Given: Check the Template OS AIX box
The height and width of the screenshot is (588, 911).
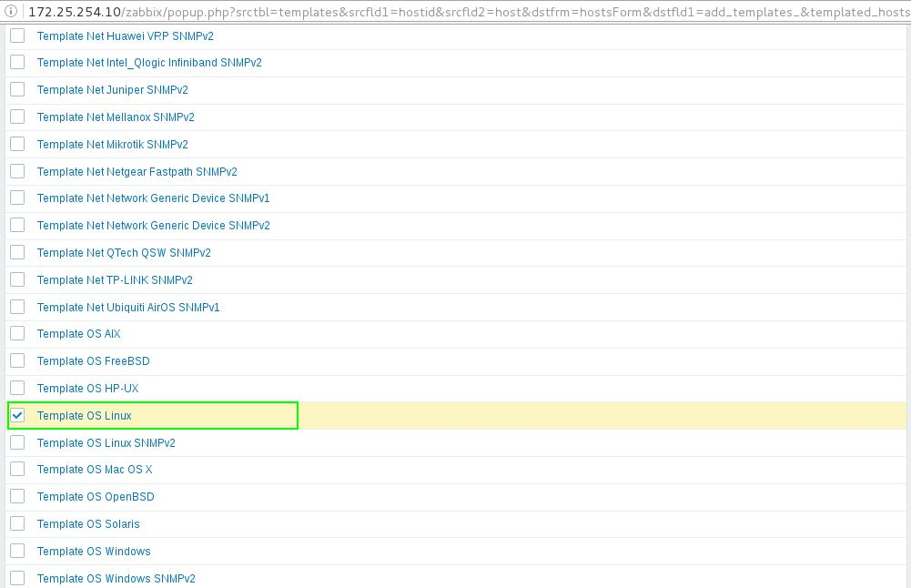Looking at the screenshot, I should pos(17,333).
